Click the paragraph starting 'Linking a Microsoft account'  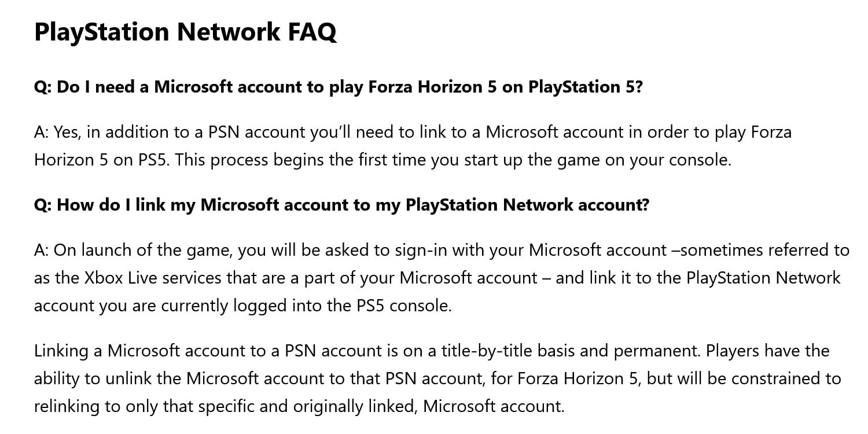[437, 378]
